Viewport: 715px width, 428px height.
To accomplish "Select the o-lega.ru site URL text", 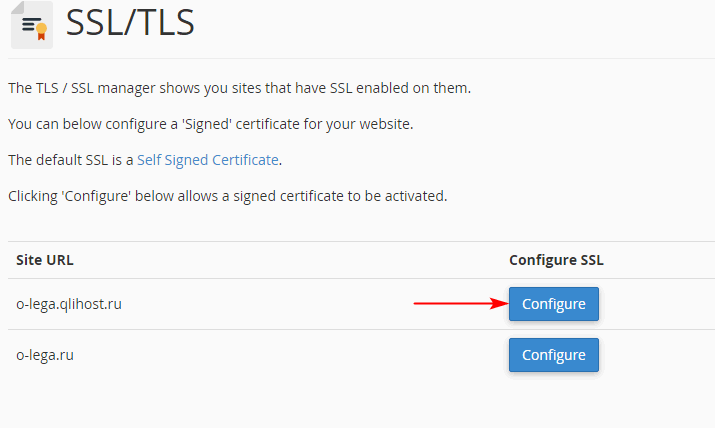I will pyautogui.click(x=45, y=355).
